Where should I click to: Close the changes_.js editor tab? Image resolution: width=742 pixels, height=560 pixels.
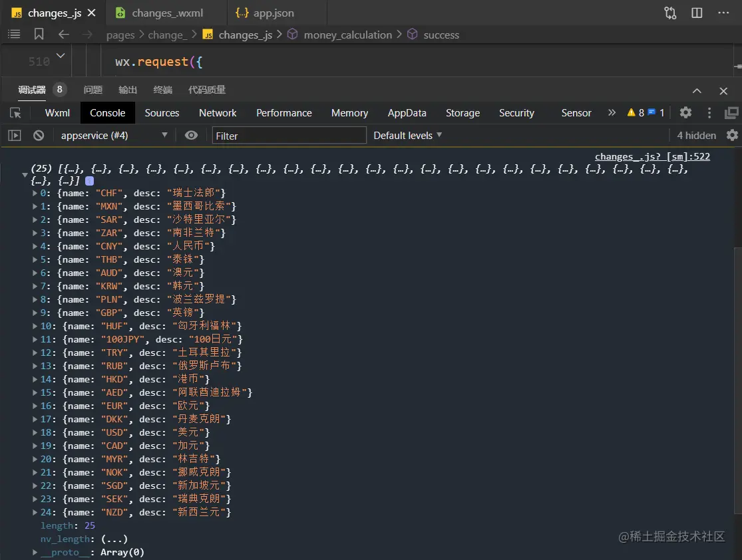(92, 13)
